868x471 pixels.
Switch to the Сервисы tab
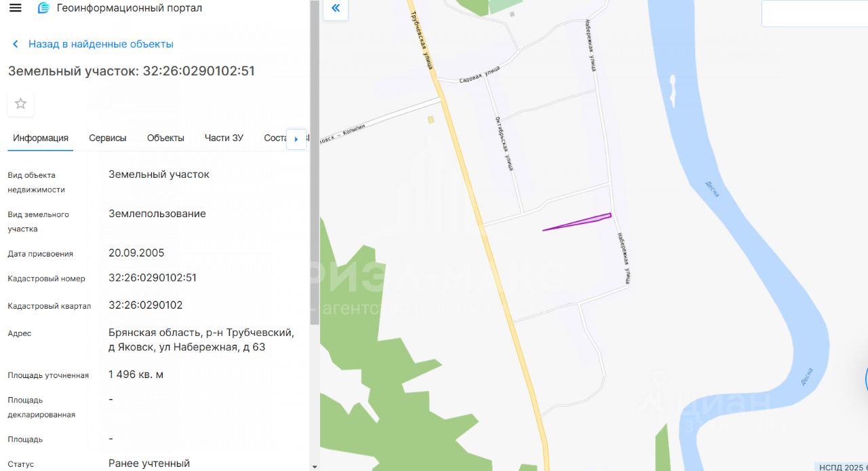[108, 138]
